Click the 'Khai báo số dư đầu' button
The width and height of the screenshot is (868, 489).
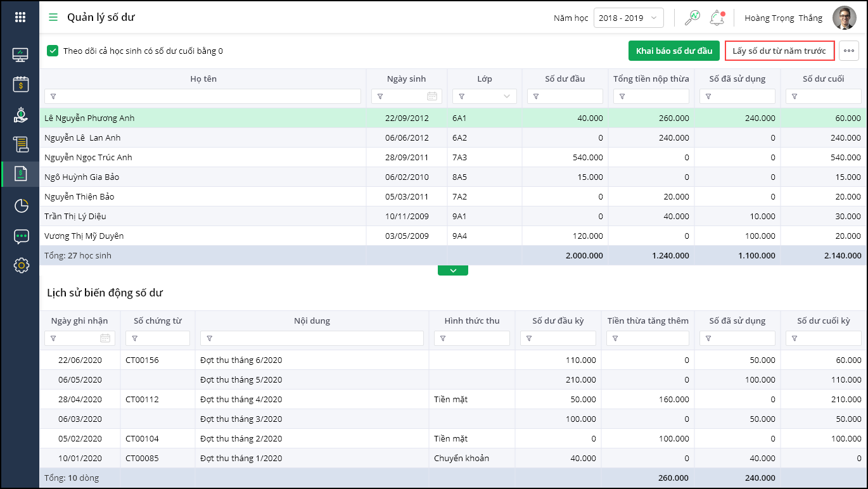(x=673, y=51)
